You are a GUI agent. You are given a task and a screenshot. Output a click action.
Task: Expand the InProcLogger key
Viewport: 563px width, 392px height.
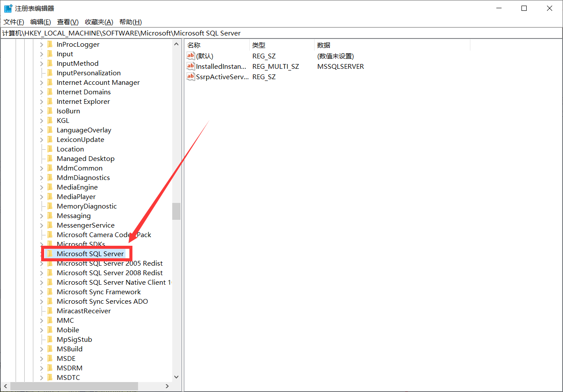(x=42, y=44)
